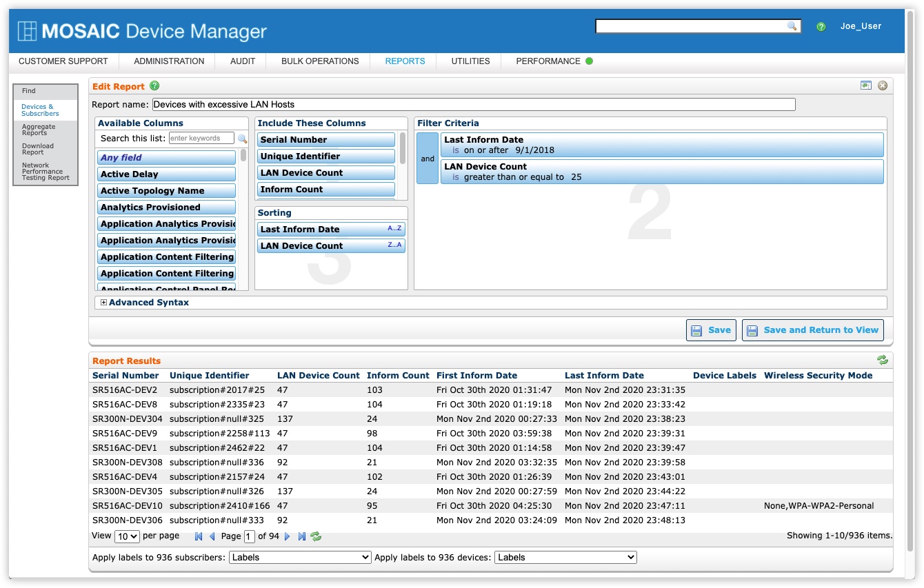Click the None,WPA-WPA2-Personal cell
Image resolution: width=924 pixels, height=588 pixels.
click(819, 506)
